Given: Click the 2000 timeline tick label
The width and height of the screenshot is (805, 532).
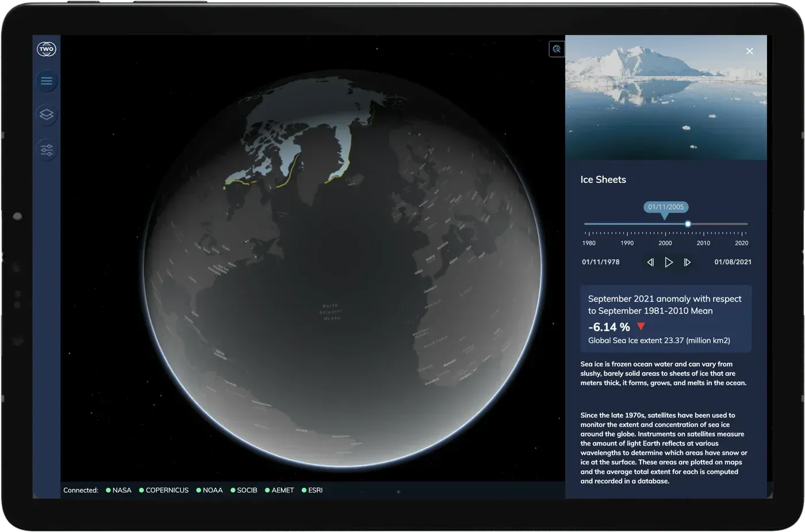Looking at the screenshot, I should click(x=665, y=243).
